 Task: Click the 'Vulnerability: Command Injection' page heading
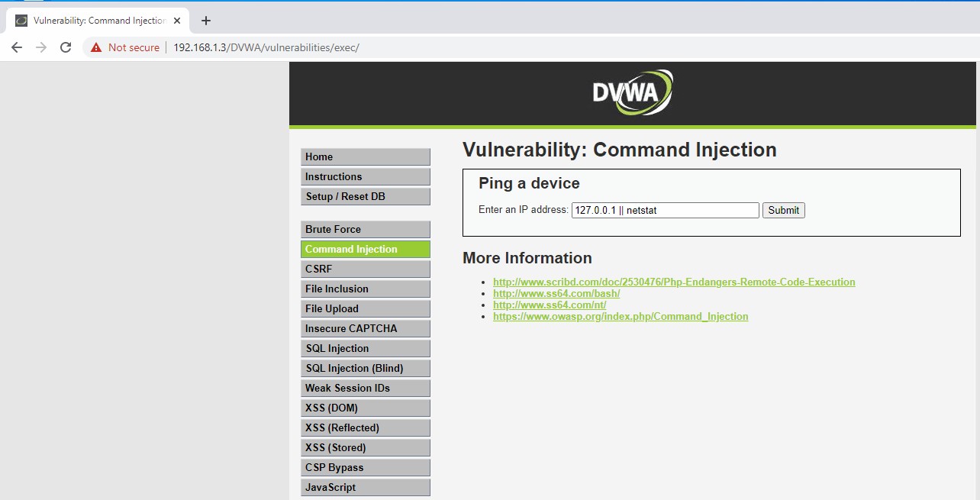coord(620,150)
